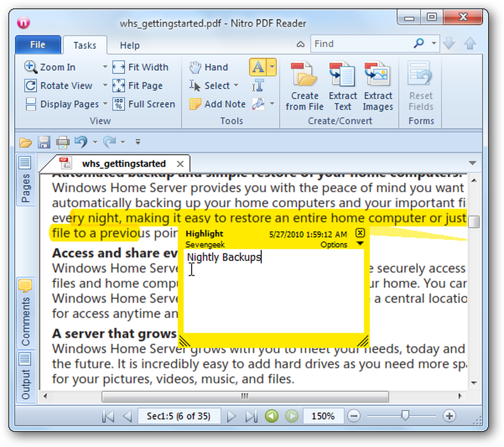Switch to the Help tab
The height and width of the screenshot is (447, 504).
pos(130,45)
